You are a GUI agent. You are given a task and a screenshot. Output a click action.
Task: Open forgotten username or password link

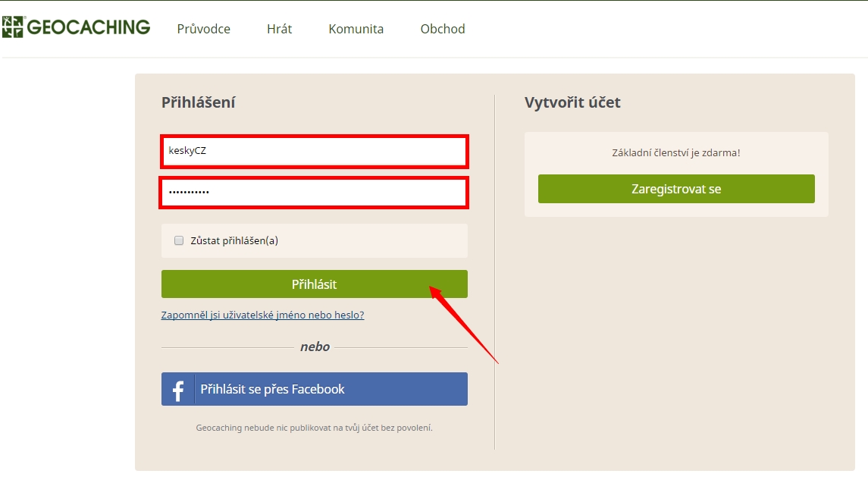point(262,315)
